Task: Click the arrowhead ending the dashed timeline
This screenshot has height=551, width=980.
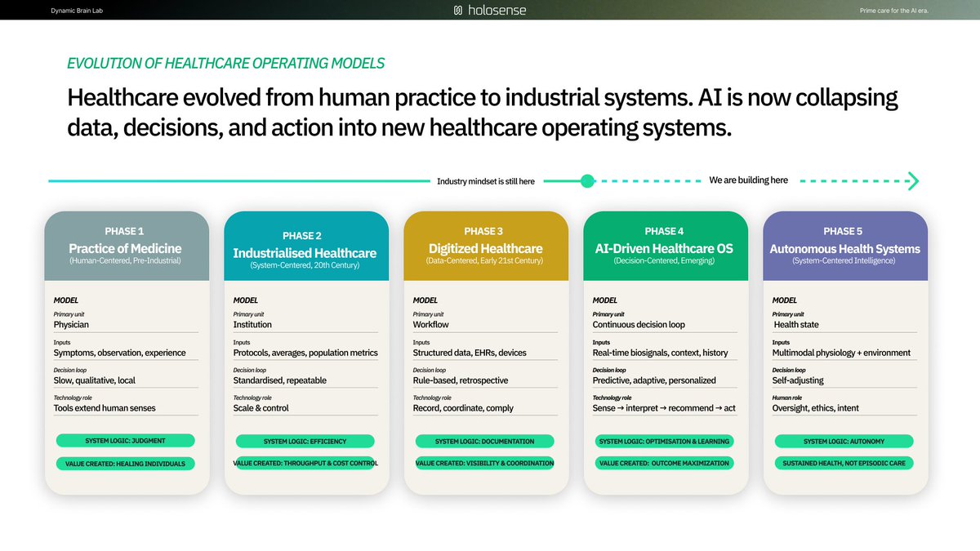Action: point(915,180)
